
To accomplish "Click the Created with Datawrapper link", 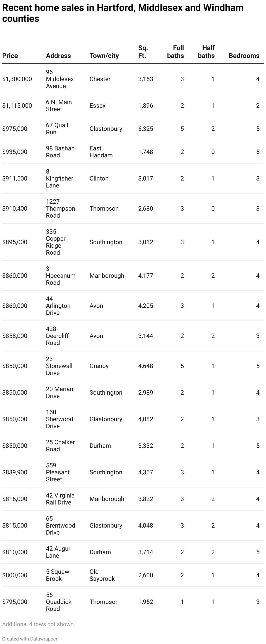I will click(x=30, y=639).
